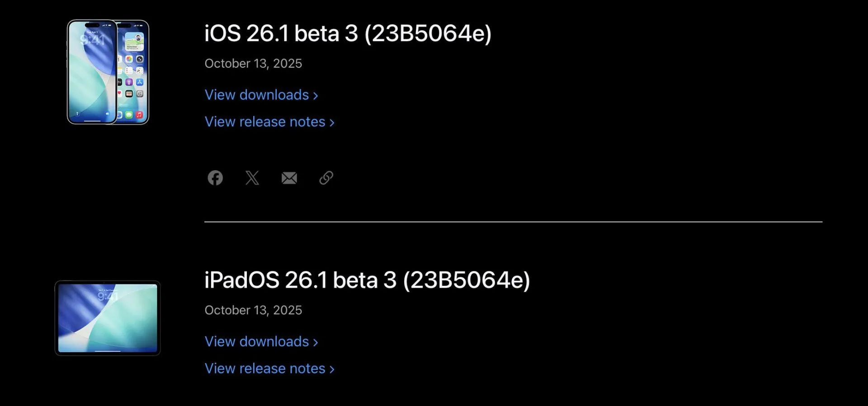Open release notes chevron for iOS 26.1

[332, 122]
